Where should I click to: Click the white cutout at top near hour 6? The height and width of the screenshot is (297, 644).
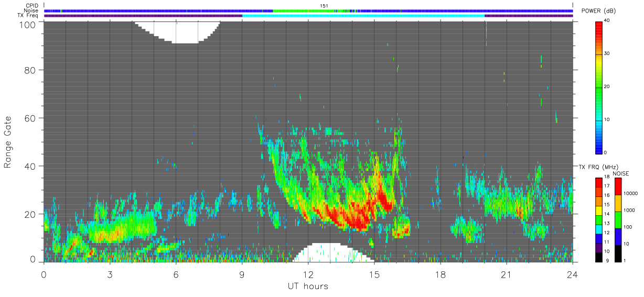click(x=176, y=32)
